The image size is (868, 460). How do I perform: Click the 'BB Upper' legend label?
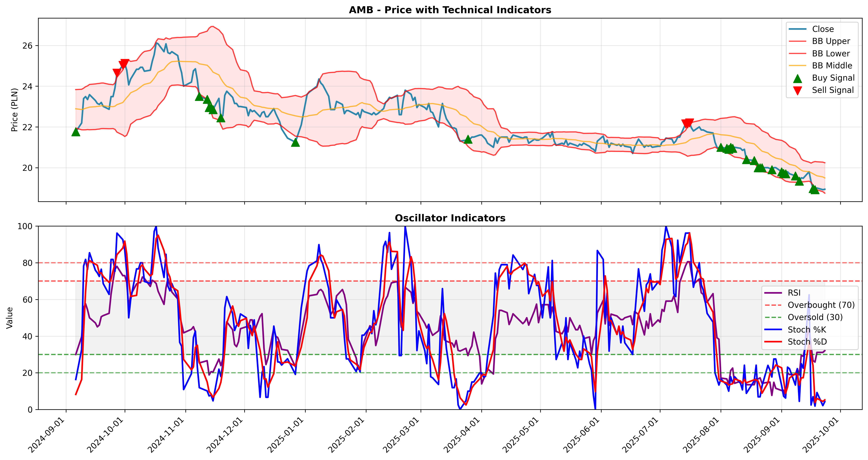point(831,41)
